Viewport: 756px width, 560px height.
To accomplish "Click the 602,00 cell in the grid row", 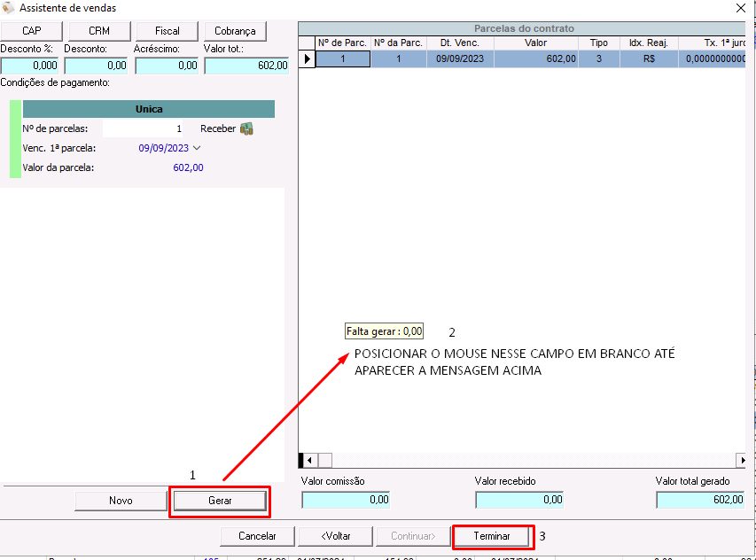I will 535,58.
